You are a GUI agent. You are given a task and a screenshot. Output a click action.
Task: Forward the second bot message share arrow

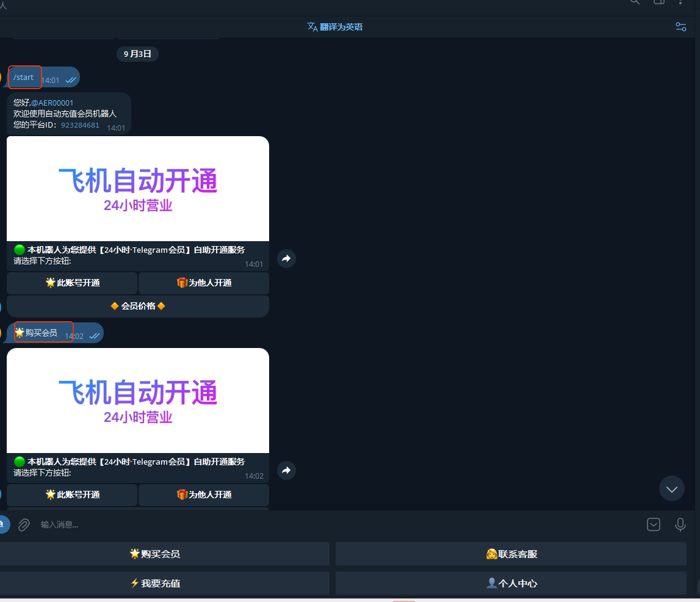pos(286,470)
